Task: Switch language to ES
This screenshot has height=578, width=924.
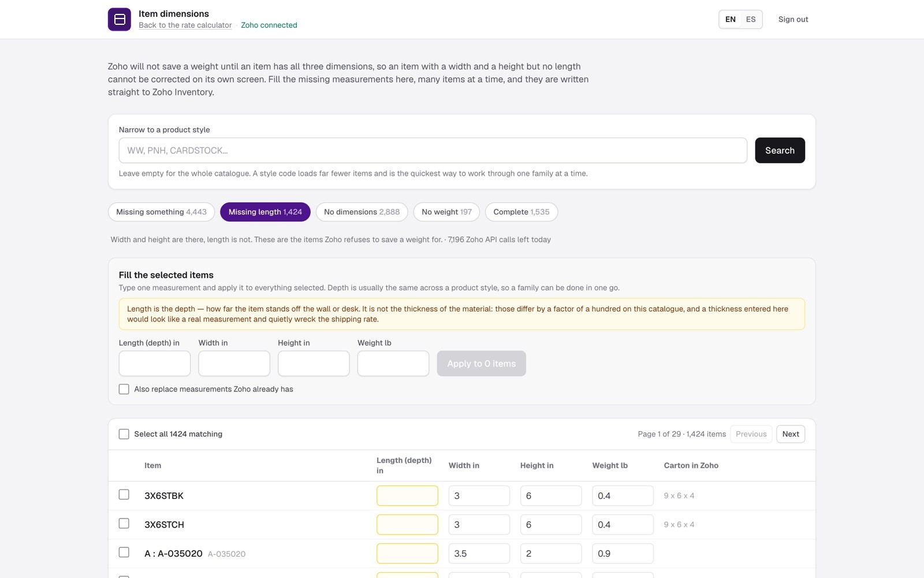Action: click(x=751, y=19)
